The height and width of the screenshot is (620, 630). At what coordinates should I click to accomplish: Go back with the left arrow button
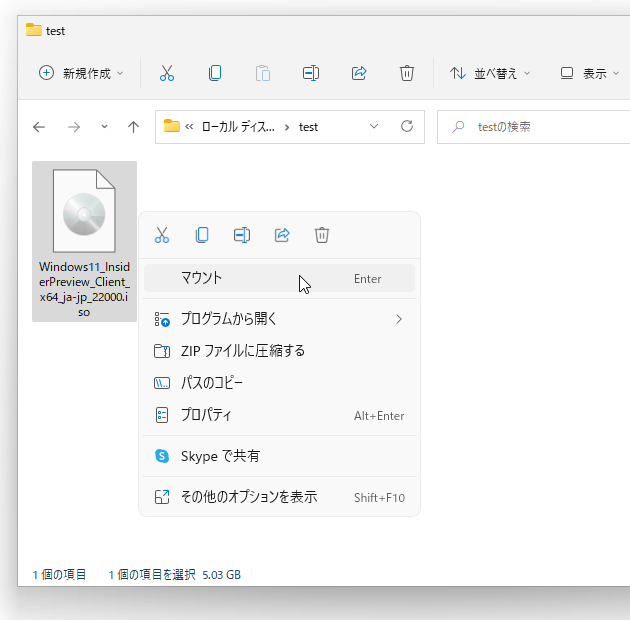[x=39, y=127]
